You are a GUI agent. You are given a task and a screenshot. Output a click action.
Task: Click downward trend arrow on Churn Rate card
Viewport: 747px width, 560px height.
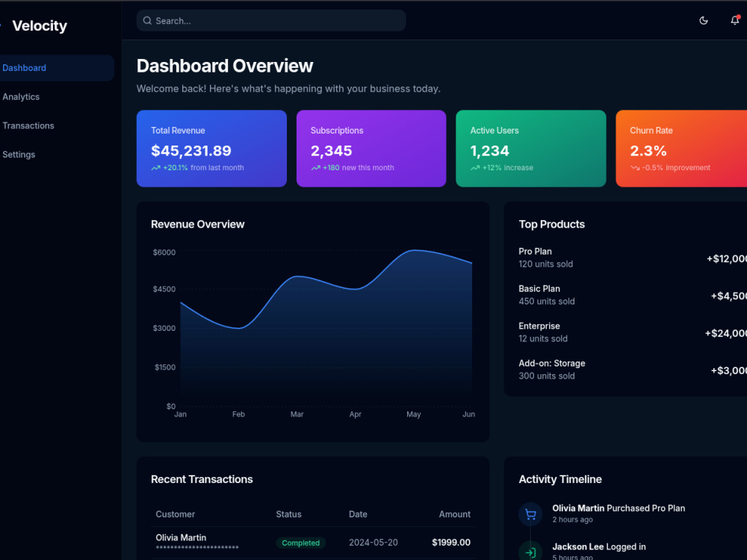pyautogui.click(x=634, y=167)
